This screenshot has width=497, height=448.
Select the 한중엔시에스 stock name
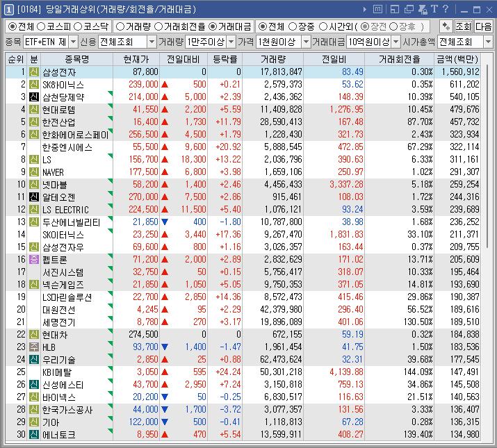pos(67,147)
